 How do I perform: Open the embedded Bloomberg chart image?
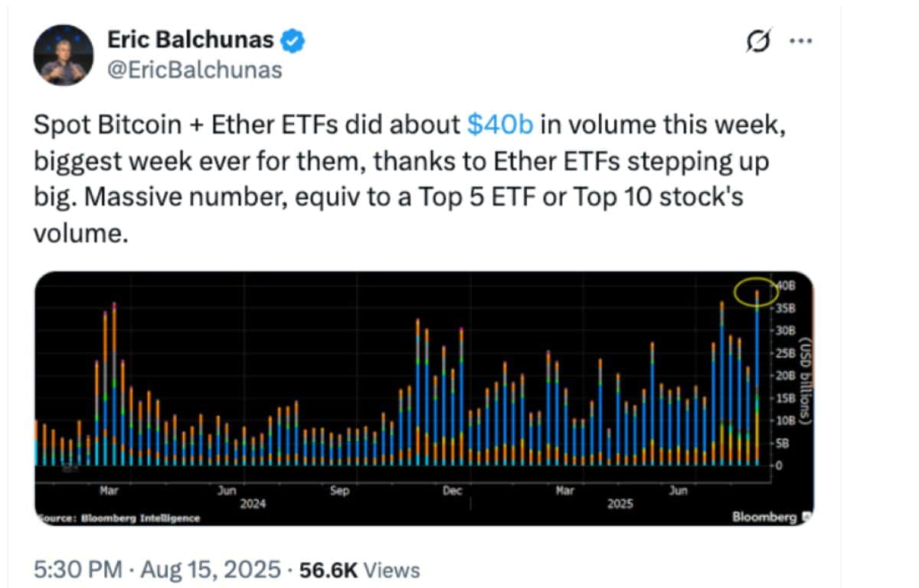pyautogui.click(x=424, y=398)
